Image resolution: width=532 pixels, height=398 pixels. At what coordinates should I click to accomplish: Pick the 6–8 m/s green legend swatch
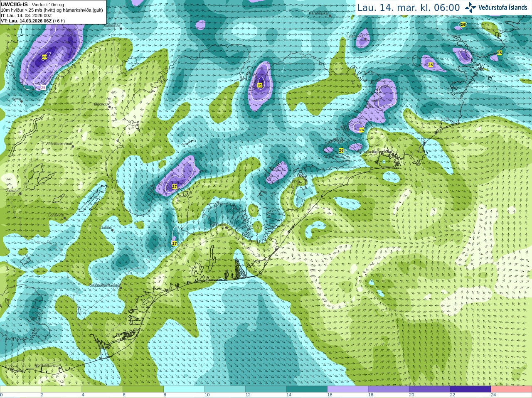coord(143,389)
